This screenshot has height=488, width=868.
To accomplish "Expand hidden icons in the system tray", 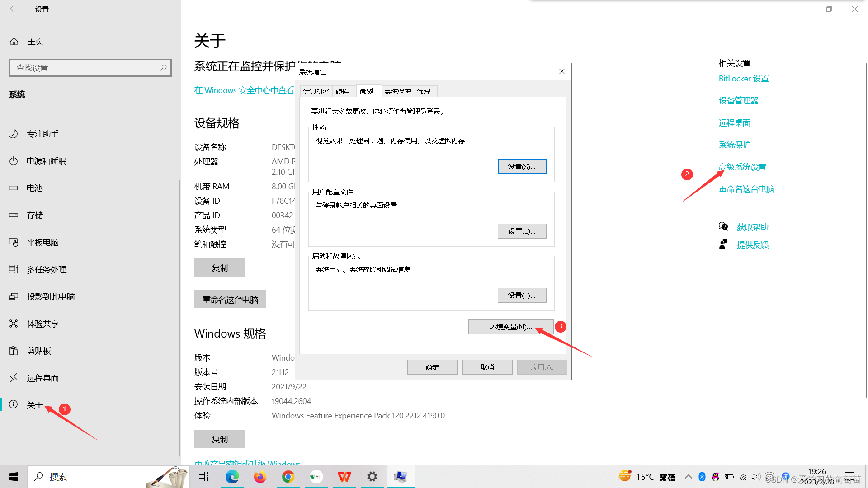I will coord(689,476).
